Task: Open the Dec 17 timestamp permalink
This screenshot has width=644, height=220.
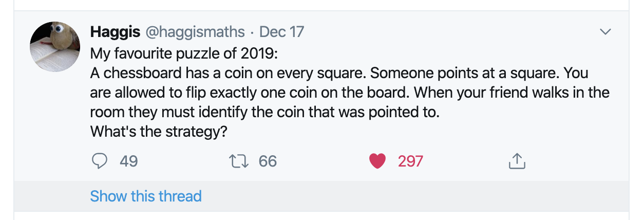Action: (281, 32)
